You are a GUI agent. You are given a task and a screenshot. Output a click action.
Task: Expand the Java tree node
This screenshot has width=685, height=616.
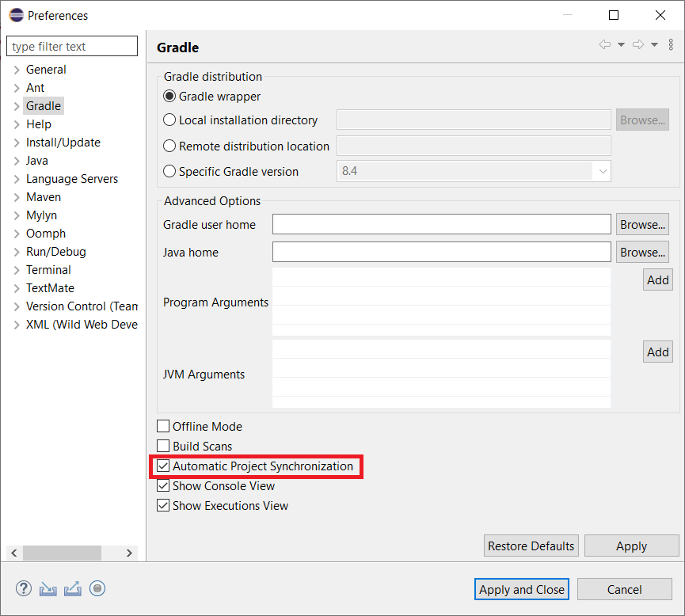pyautogui.click(x=17, y=161)
